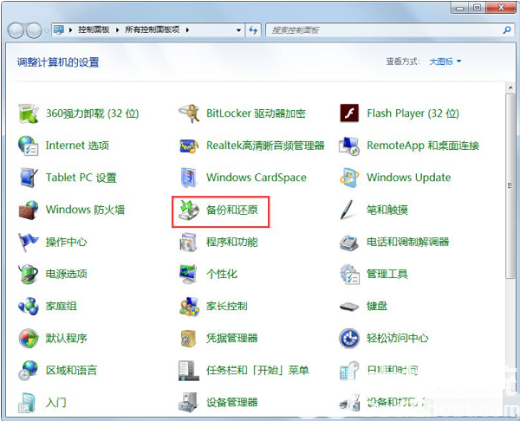The image size is (520, 421).
Task: Open the 电源选项 battery icon
Action: [28, 274]
